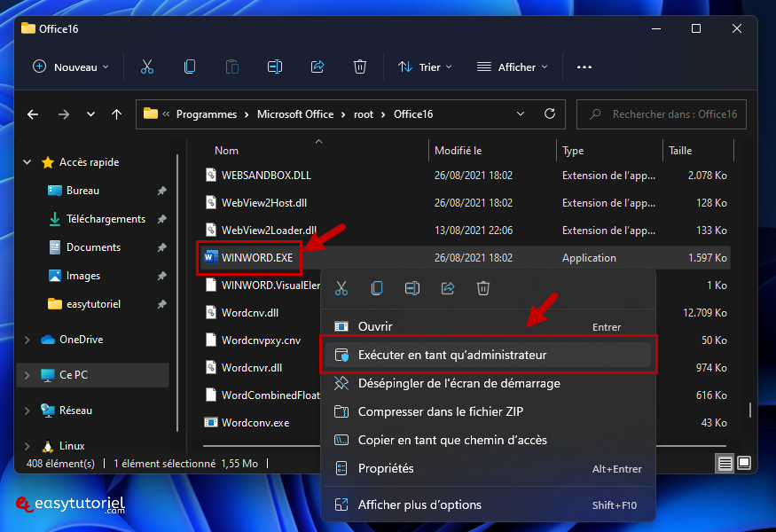Image resolution: width=776 pixels, height=532 pixels.
Task: Click Programmes in the address breadcrumb
Action: tap(207, 114)
